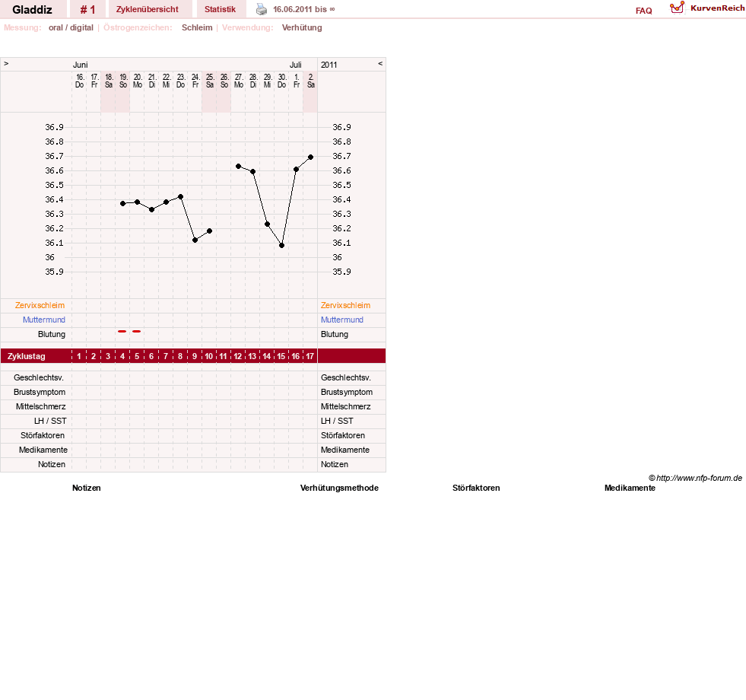The image size is (746, 700).
Task: Click the left Blutung label
Action: click(52, 334)
